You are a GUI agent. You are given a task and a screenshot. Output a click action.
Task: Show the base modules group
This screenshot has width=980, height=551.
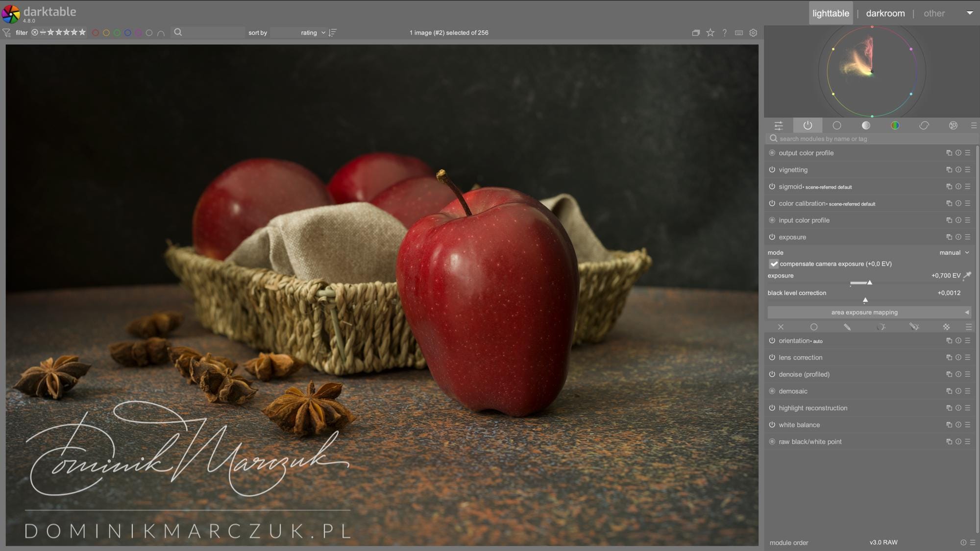837,125
